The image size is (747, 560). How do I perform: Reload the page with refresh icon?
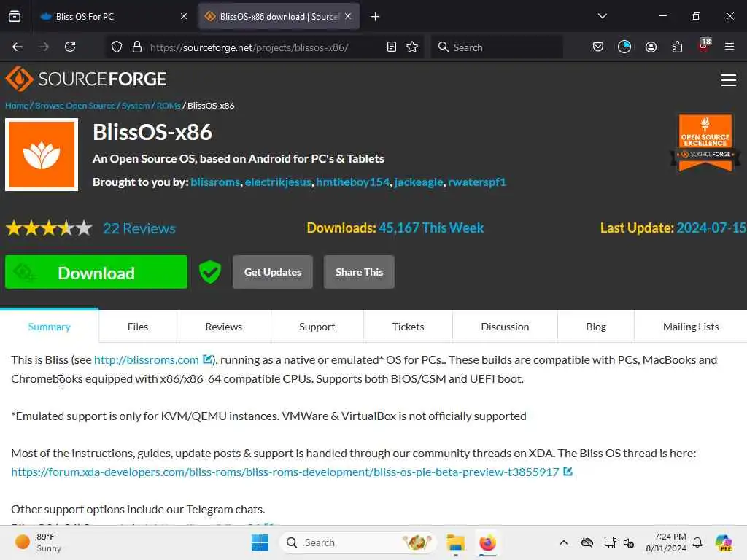click(70, 47)
